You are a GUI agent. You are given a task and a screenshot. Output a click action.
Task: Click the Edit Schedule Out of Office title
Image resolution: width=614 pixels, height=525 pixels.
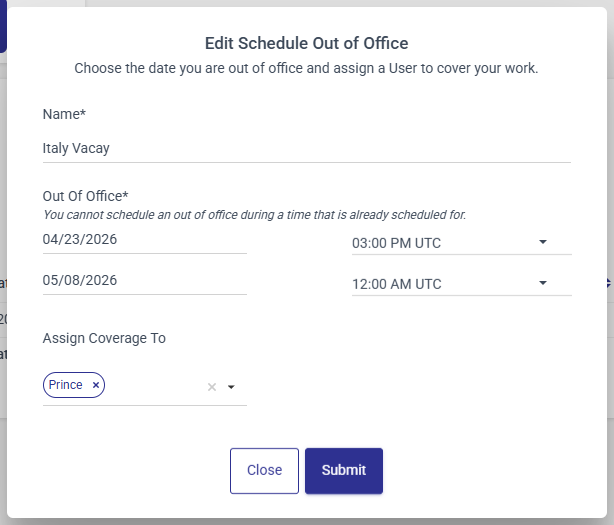point(306,43)
